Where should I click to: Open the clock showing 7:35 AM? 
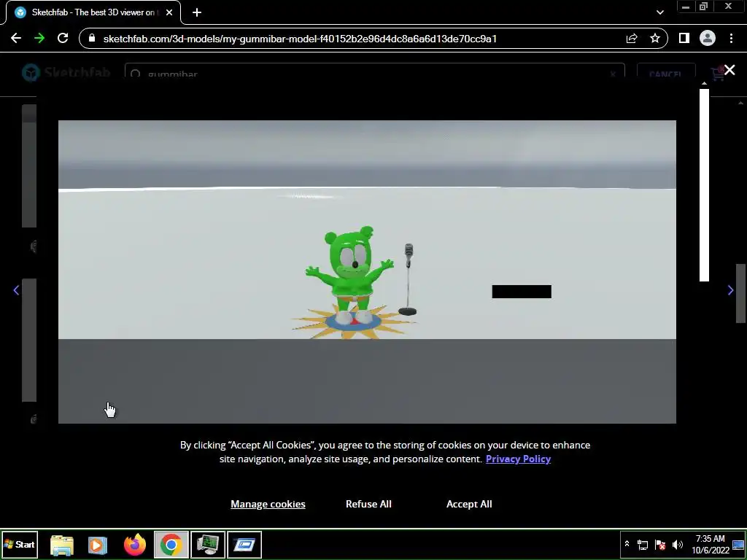click(710, 544)
